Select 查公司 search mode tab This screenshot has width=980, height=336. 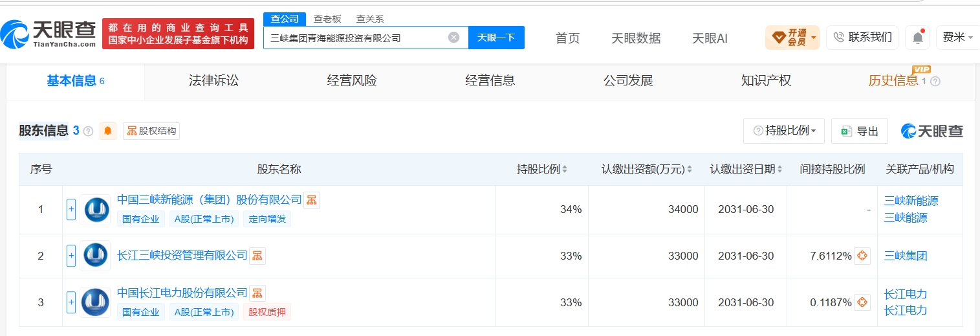285,19
